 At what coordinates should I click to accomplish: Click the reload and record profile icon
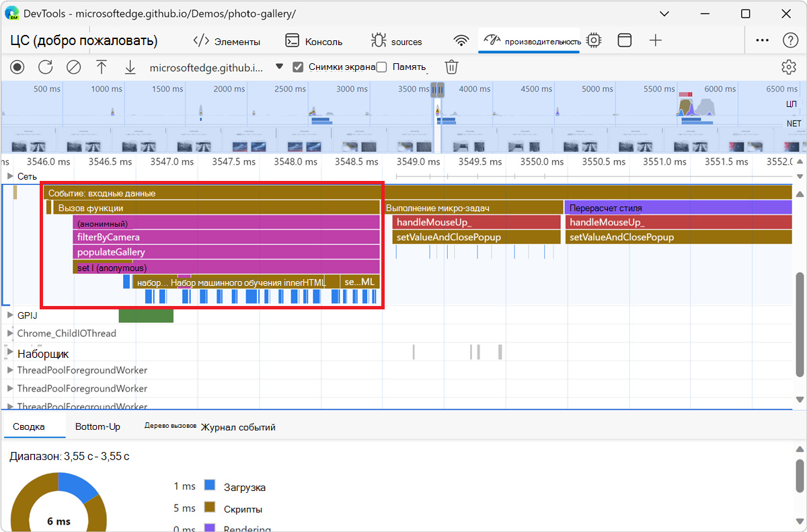pyautogui.click(x=45, y=67)
